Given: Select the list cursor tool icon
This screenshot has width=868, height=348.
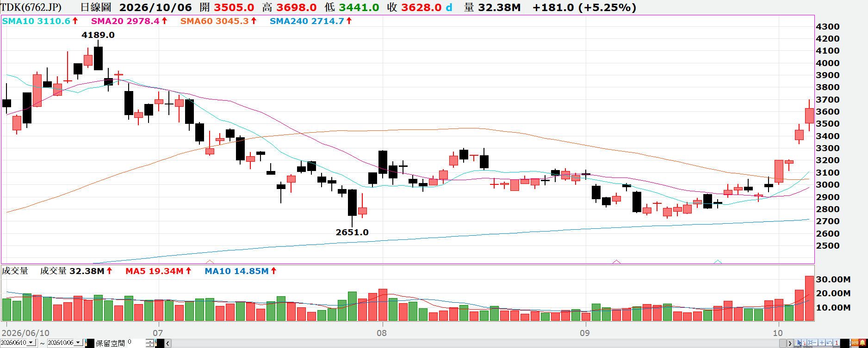Looking at the screenshot, I should tap(798, 342).
